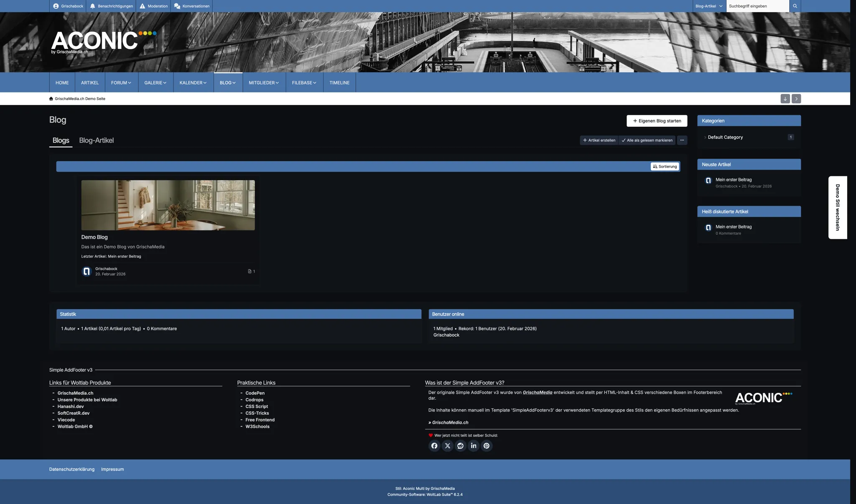This screenshot has height=504, width=856.
Task: Click Eigenen Blog starten button
Action: 657,121
